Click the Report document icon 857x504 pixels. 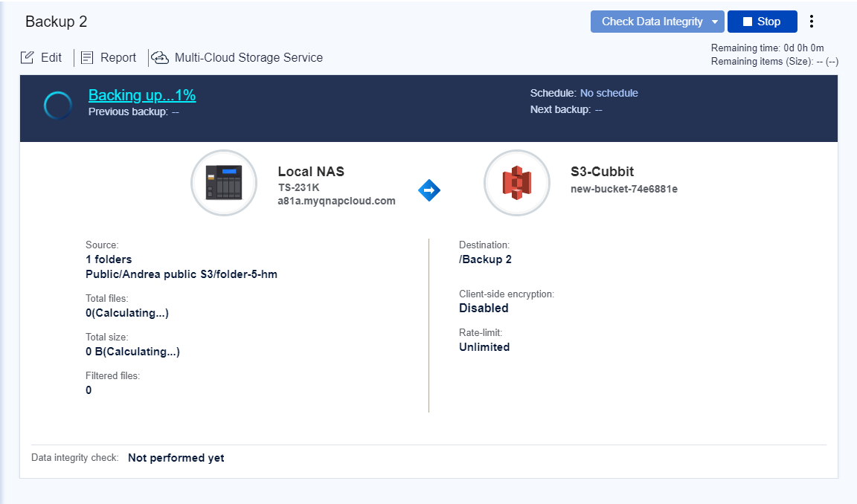point(87,57)
